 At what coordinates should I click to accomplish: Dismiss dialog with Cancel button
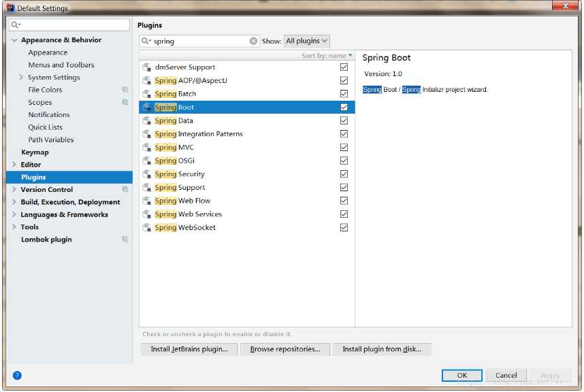click(x=506, y=375)
